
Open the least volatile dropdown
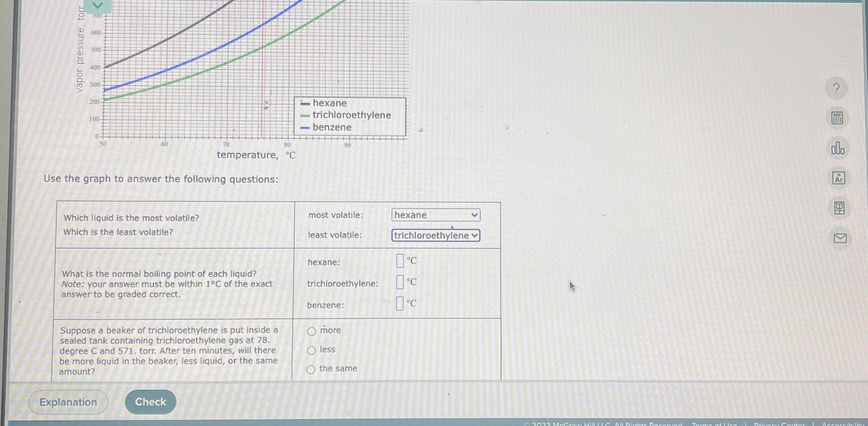click(x=435, y=235)
